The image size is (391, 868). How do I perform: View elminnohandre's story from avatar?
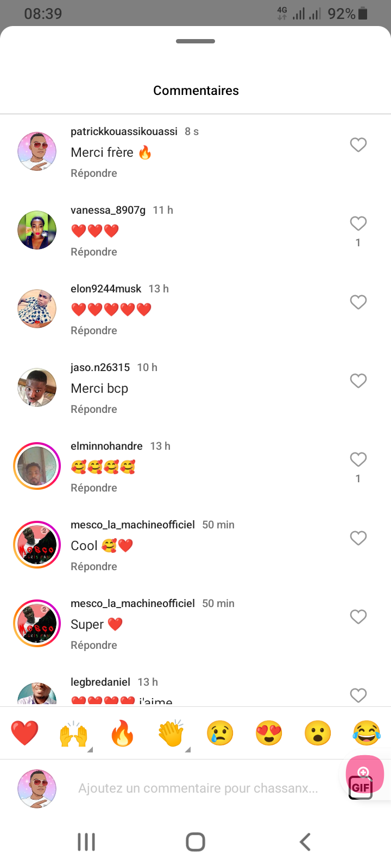pos(37,466)
